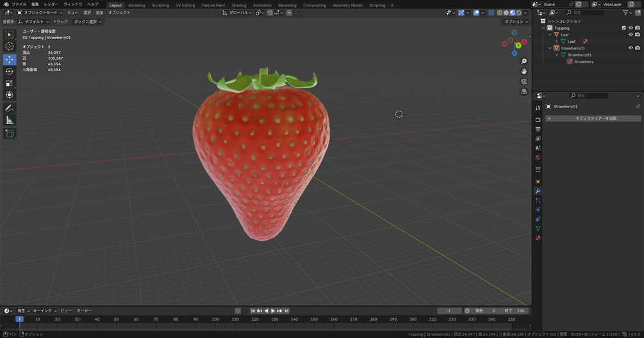644x338 pixels.
Task: Open the オプション dropdown in viewport
Action: pyautogui.click(x=516, y=22)
